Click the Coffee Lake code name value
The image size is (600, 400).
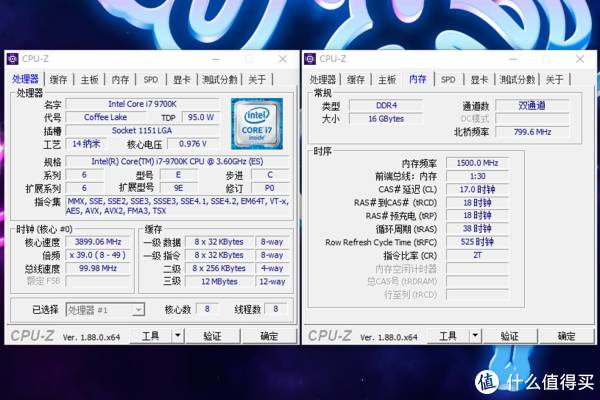click(105, 117)
